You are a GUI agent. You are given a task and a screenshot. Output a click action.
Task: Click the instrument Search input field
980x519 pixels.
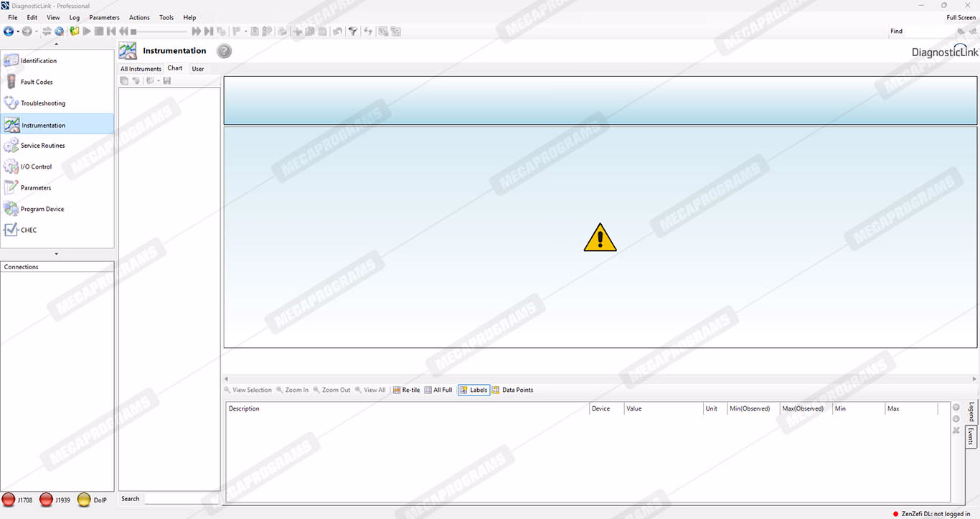179,499
